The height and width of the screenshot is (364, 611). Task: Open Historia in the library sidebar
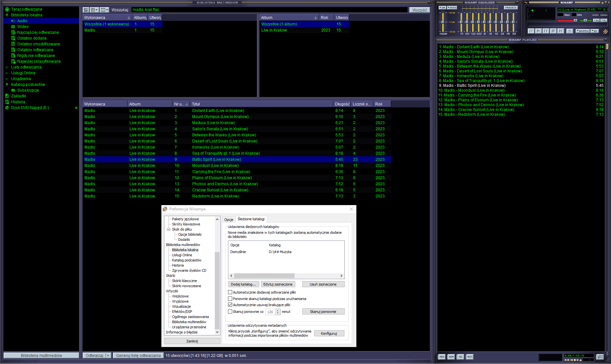18,102
